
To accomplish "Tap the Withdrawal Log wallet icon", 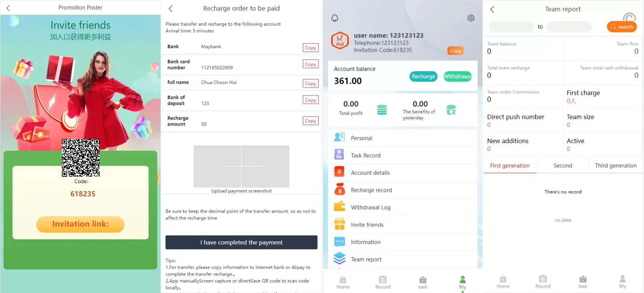I will tap(339, 207).
